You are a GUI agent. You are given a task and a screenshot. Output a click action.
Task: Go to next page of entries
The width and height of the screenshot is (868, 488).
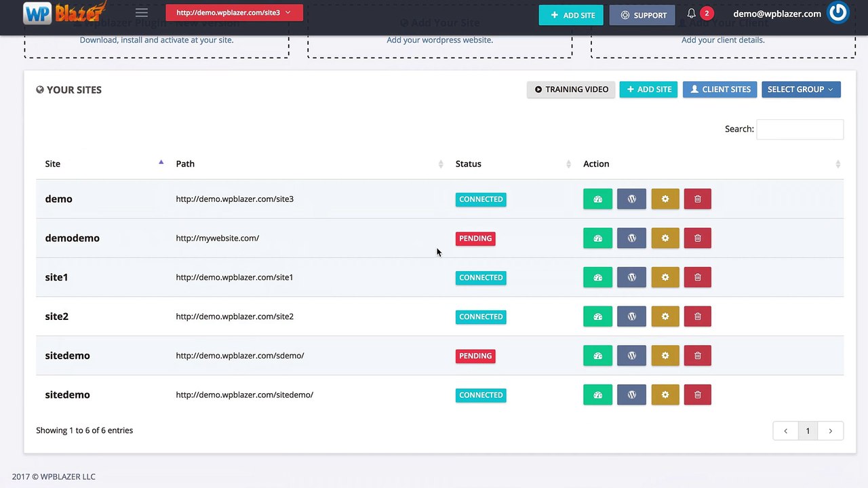point(831,431)
